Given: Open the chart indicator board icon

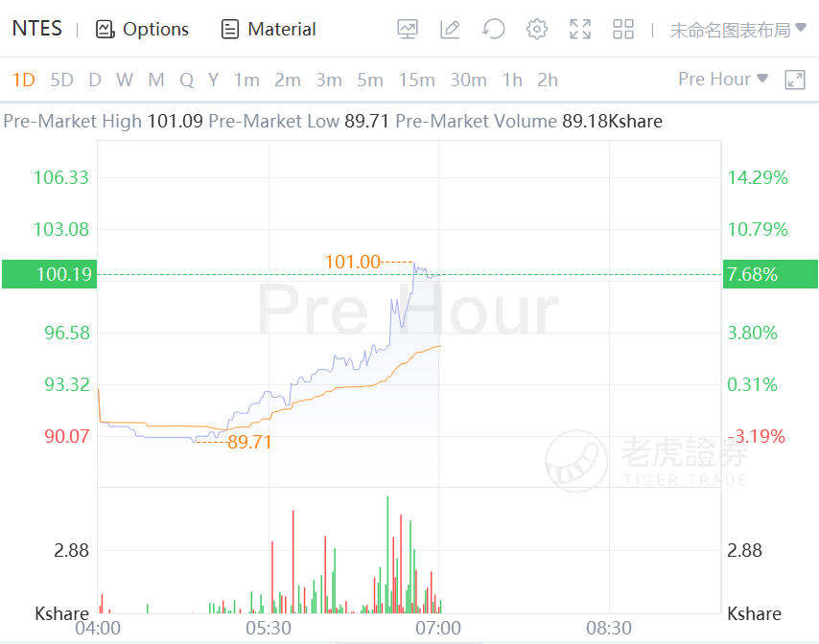Looking at the screenshot, I should (409, 30).
